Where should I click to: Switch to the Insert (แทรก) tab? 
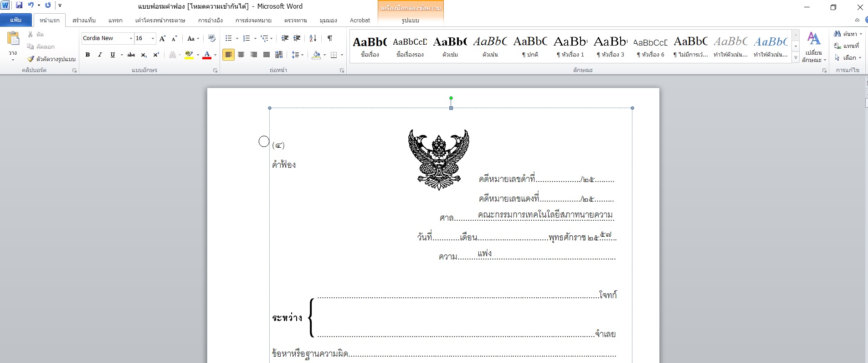(115, 20)
